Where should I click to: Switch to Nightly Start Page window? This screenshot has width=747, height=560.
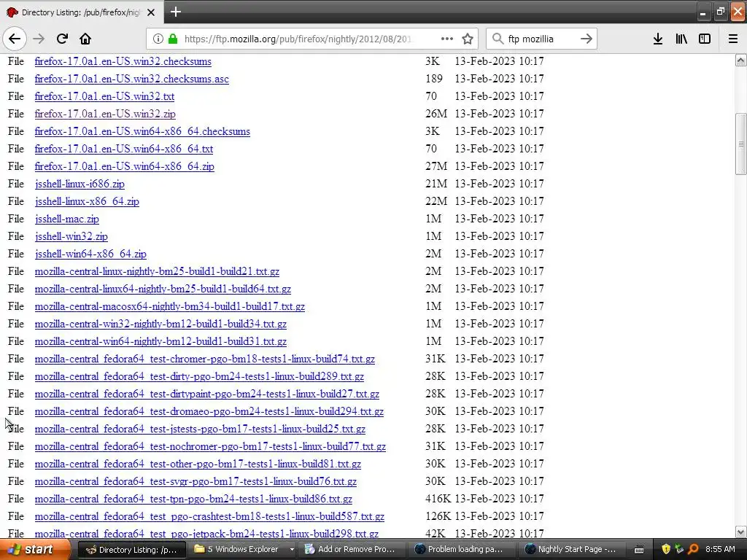[x=571, y=550]
